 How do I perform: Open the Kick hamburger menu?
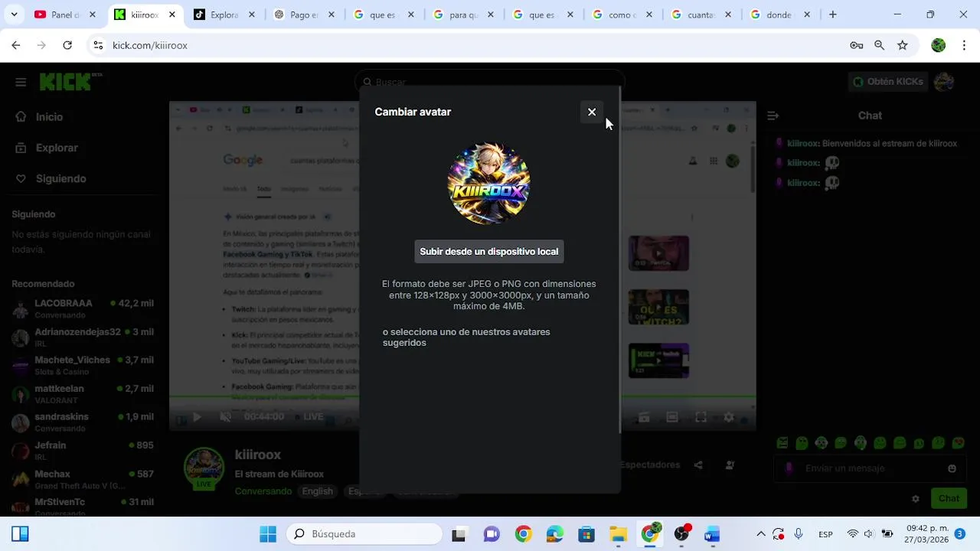(x=21, y=82)
